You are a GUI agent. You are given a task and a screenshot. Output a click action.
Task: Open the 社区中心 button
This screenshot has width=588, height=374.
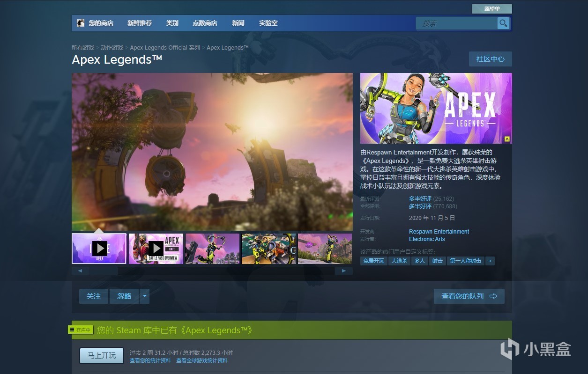[491, 59]
